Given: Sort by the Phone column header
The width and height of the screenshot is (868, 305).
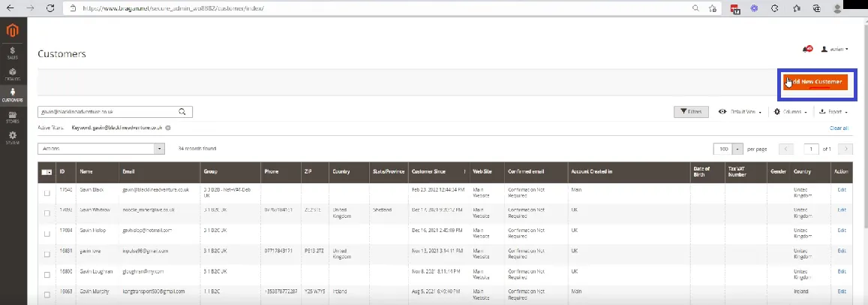Looking at the screenshot, I should tap(281, 172).
